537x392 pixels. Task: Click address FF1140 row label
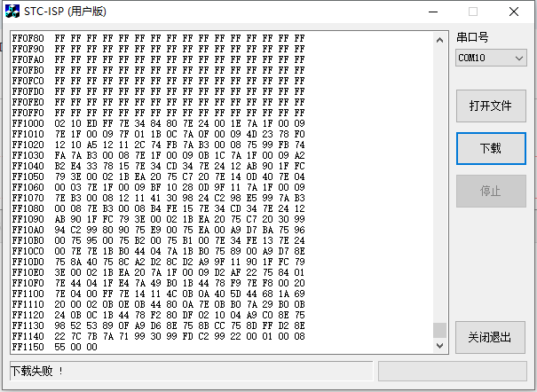coord(28,336)
